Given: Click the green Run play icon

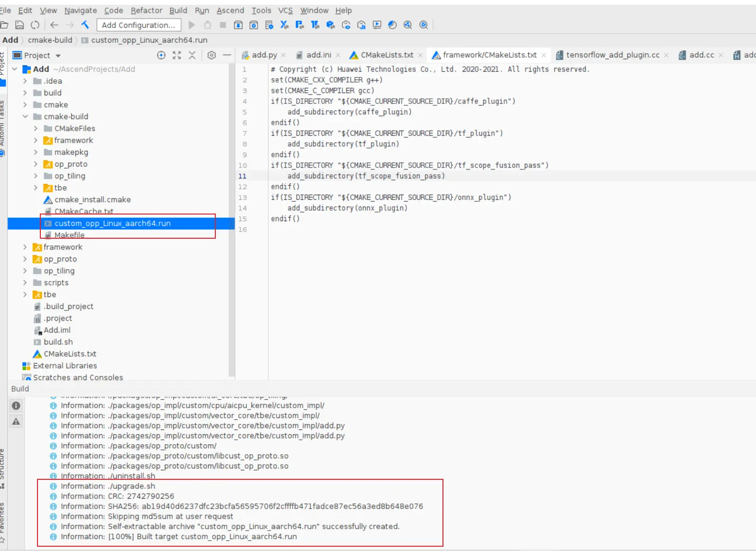Looking at the screenshot, I should pyautogui.click(x=192, y=25).
